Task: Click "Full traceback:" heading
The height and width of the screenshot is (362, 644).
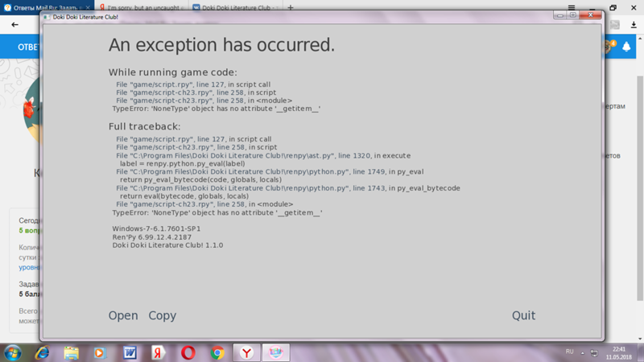Action: (145, 126)
